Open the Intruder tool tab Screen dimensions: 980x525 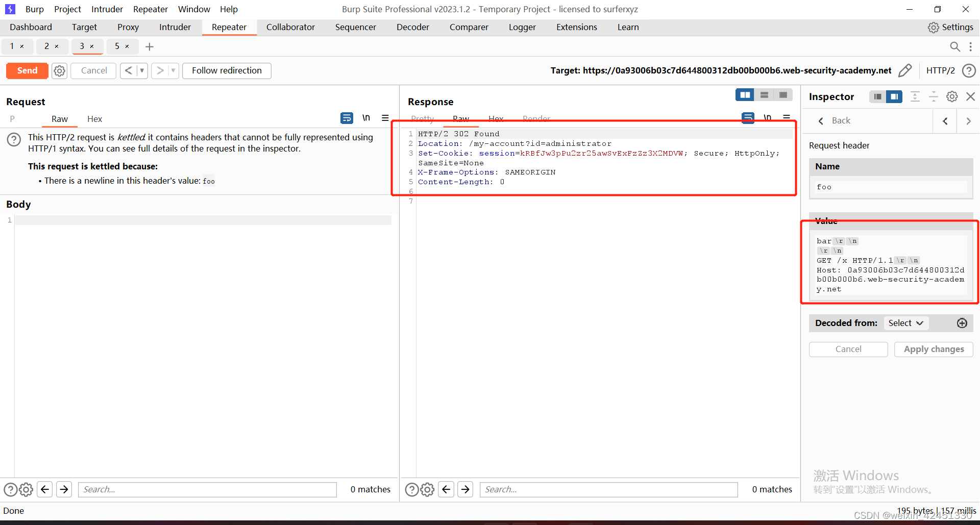(x=175, y=27)
